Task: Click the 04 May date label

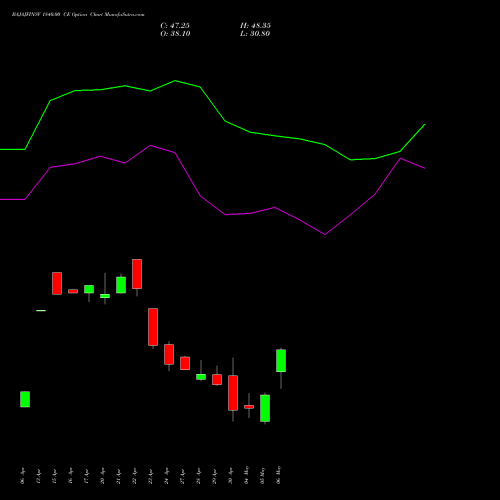Action: coord(247,475)
